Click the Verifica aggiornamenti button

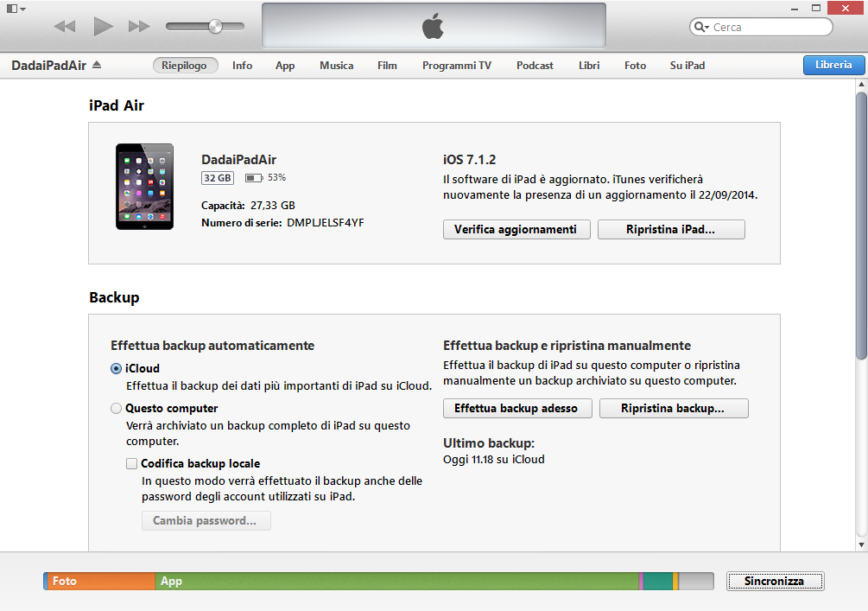point(516,230)
